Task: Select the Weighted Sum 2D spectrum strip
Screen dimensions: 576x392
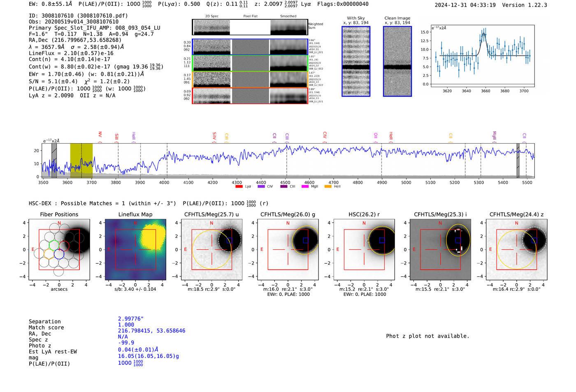Action: [250, 27]
